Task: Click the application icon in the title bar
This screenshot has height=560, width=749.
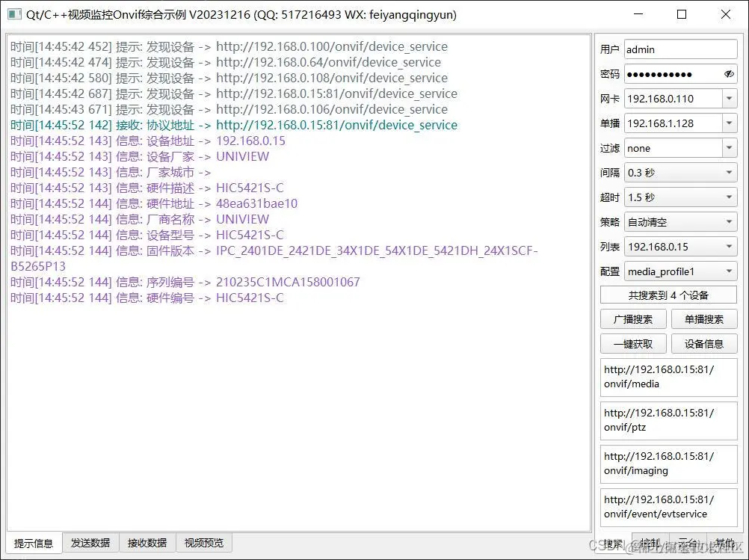Action: (x=13, y=14)
